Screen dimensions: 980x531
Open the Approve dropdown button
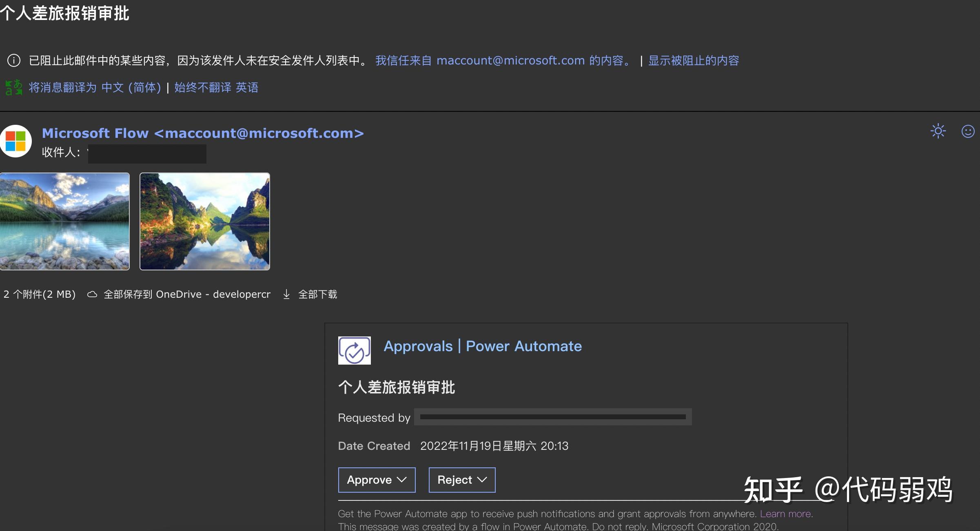pyautogui.click(x=377, y=480)
